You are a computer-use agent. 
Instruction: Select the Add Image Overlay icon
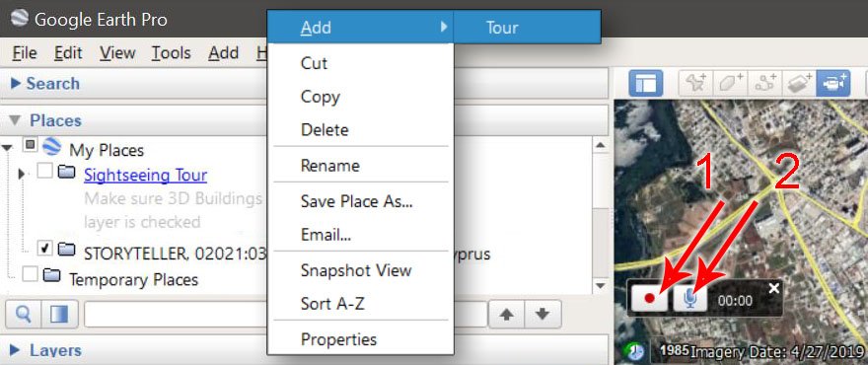pyautogui.click(x=798, y=84)
